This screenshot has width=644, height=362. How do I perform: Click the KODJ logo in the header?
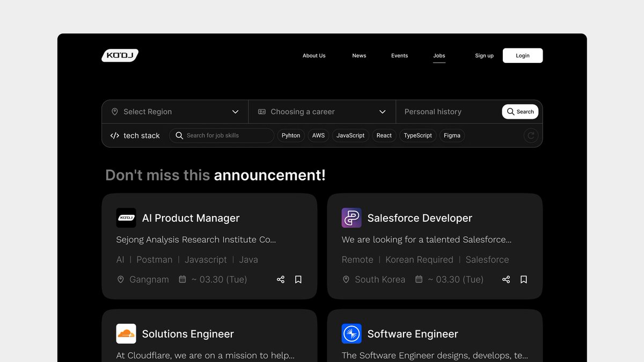(x=120, y=55)
